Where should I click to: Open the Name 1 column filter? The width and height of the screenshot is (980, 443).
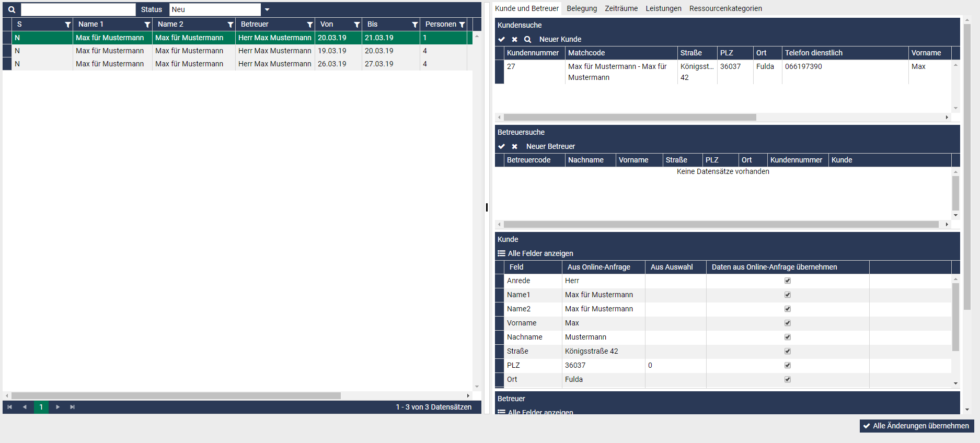click(x=147, y=25)
